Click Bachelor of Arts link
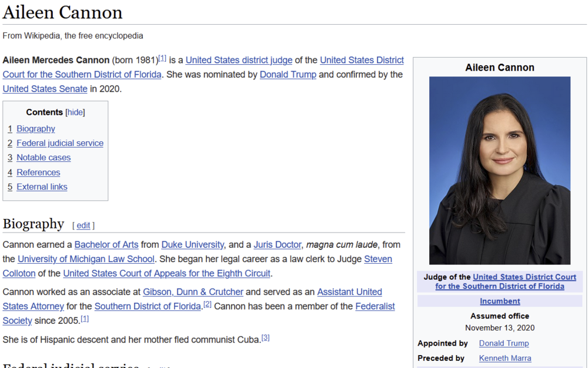Viewport: 588px width, 368px height. coord(106,244)
